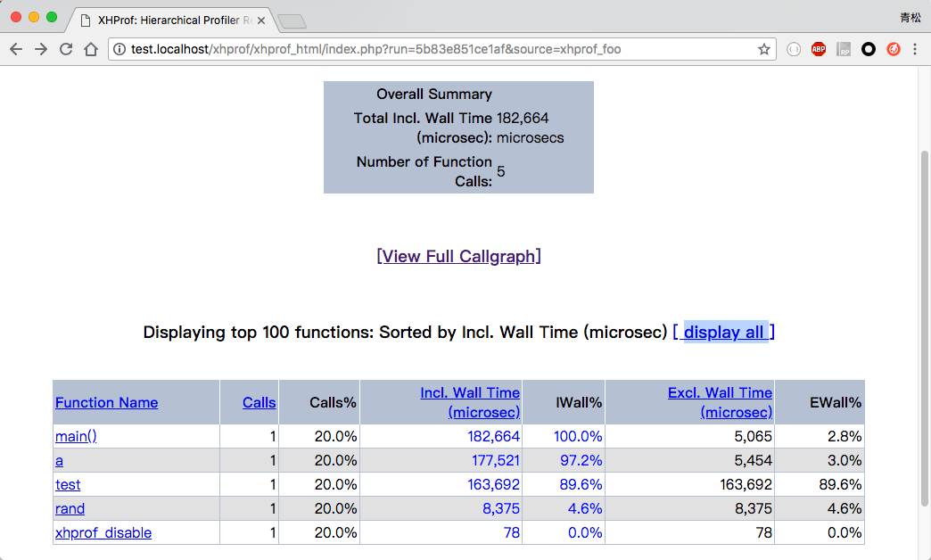Open the xhprof_disable function details

click(103, 532)
